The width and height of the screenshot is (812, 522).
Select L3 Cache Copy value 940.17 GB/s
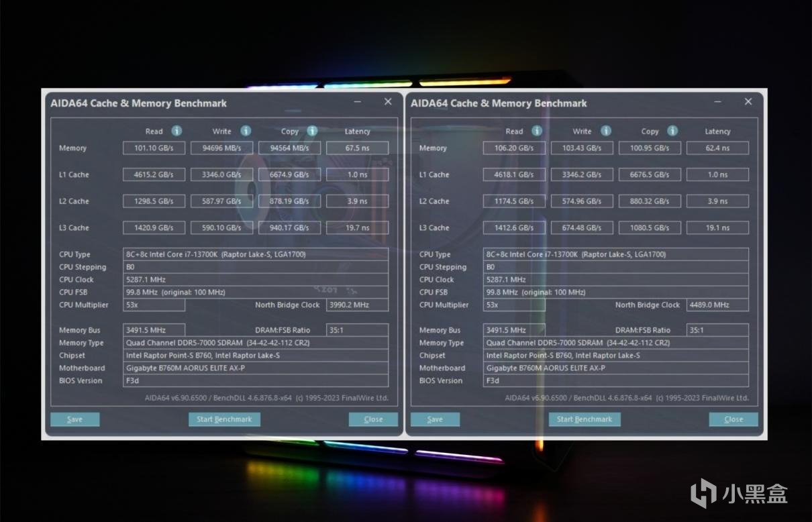[289, 228]
